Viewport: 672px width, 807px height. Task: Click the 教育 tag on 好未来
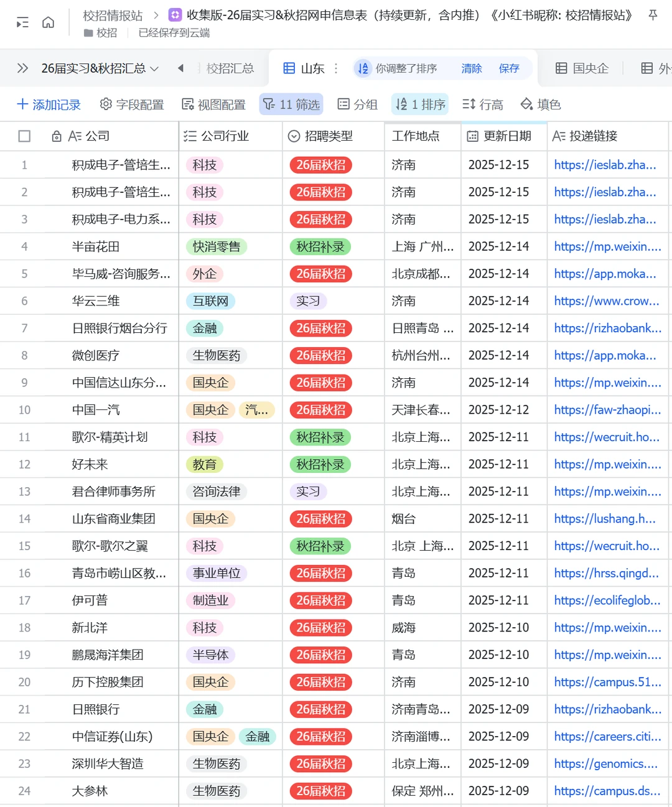click(205, 465)
